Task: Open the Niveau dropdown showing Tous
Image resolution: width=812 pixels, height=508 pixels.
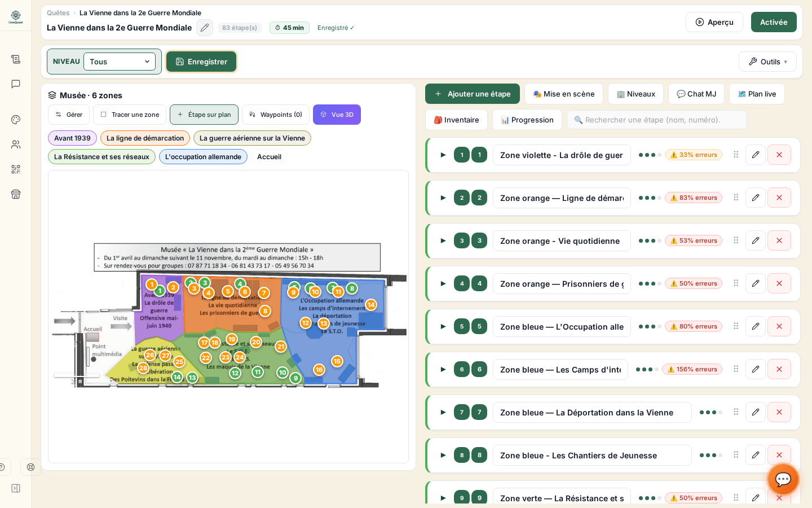Action: tap(120, 62)
